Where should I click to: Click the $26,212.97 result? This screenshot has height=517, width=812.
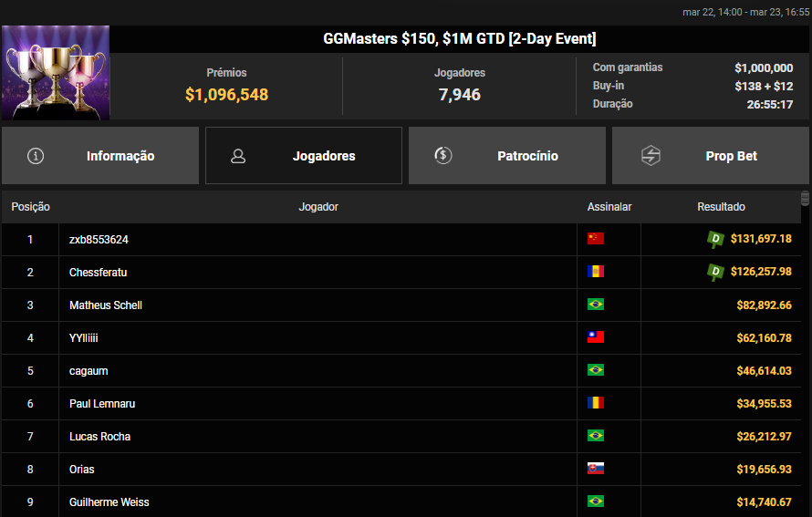(764, 437)
